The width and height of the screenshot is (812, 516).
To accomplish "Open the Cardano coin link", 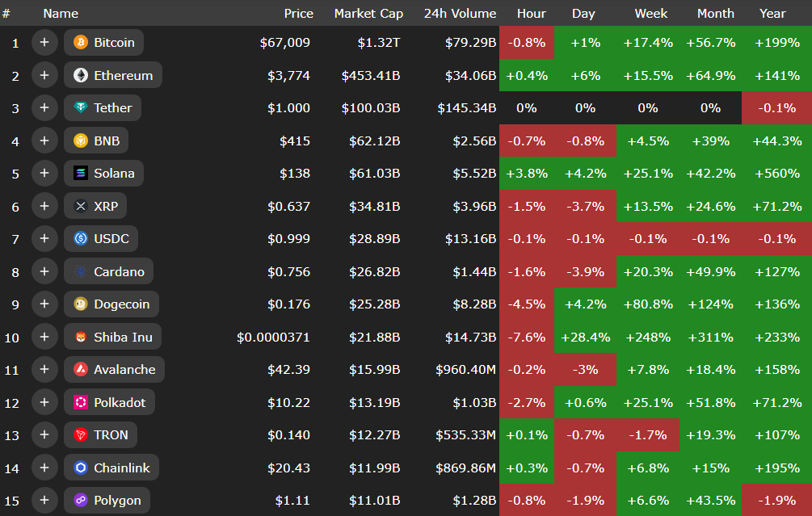I will tap(119, 272).
